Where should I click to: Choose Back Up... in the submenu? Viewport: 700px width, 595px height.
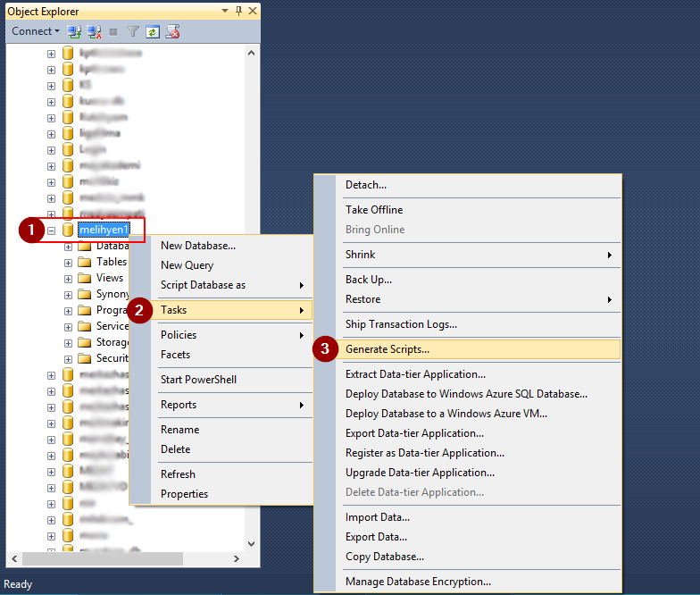[369, 280]
